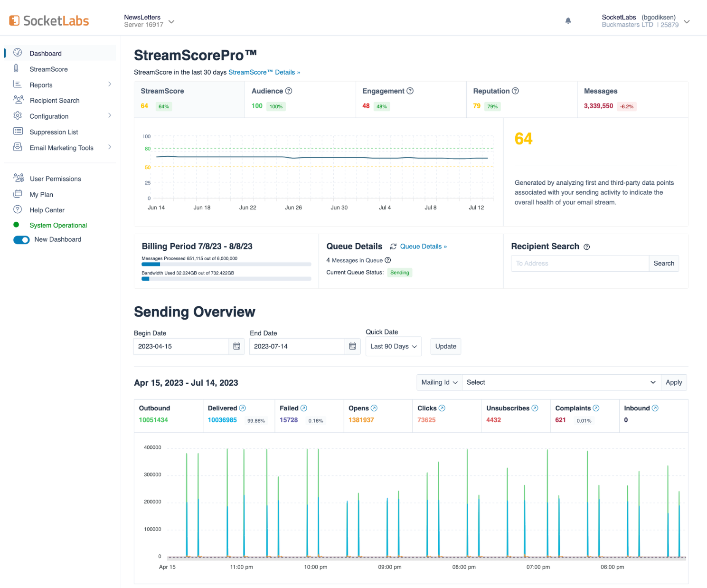Open the notifications bell
The height and width of the screenshot is (588, 707).
pos(568,21)
